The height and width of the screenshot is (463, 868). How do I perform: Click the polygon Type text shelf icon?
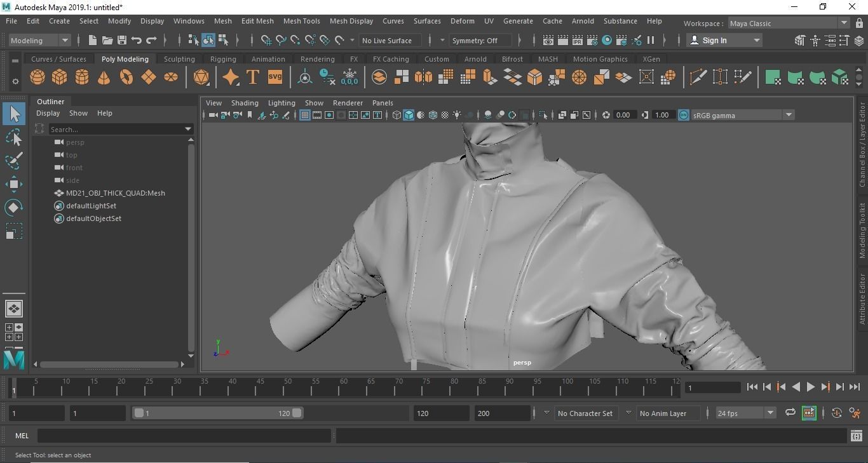[x=252, y=77]
